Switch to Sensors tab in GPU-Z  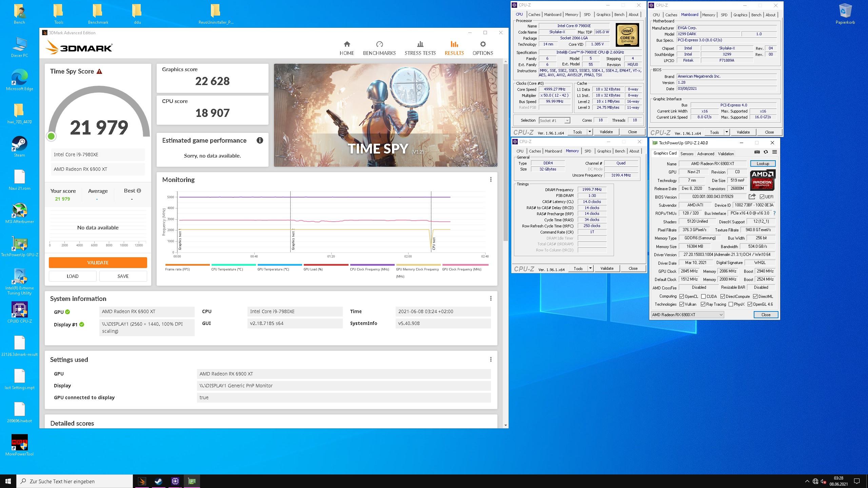[687, 154]
